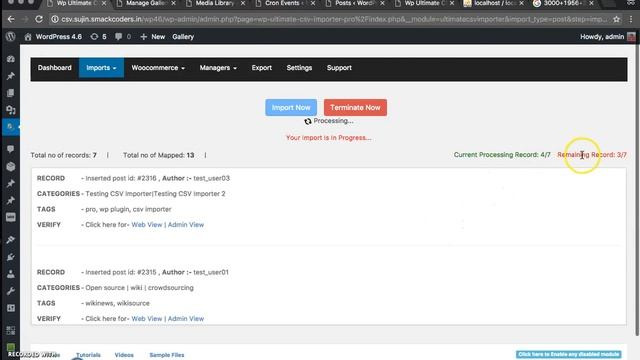Reload the page with the refresh icon
640x360 pixels.
tap(39, 19)
